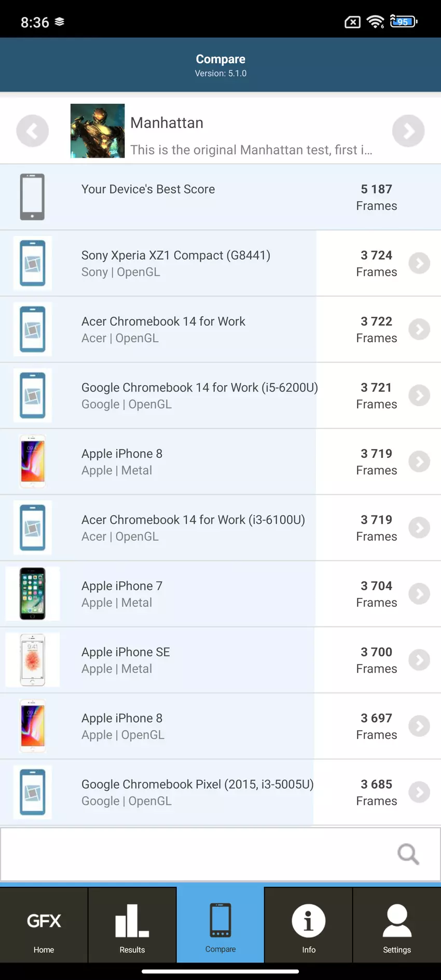441x980 pixels.
Task: Expand Sony Xperia XZ1 Compact details arrow
Action: (x=419, y=263)
